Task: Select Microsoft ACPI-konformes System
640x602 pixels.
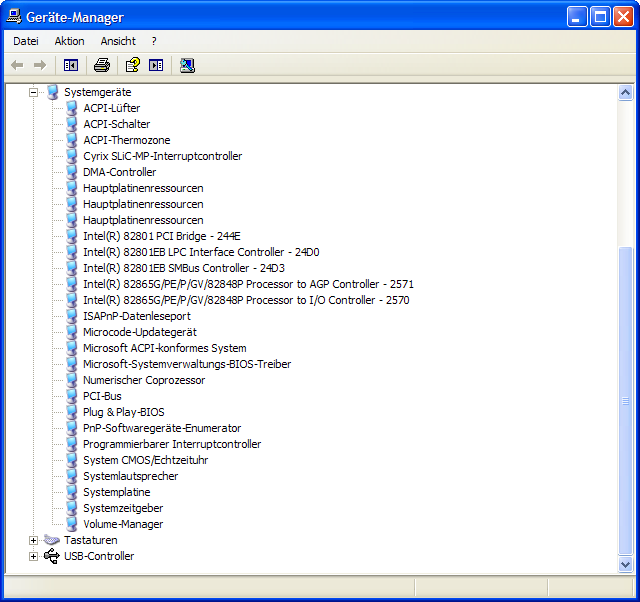Action: click(164, 348)
